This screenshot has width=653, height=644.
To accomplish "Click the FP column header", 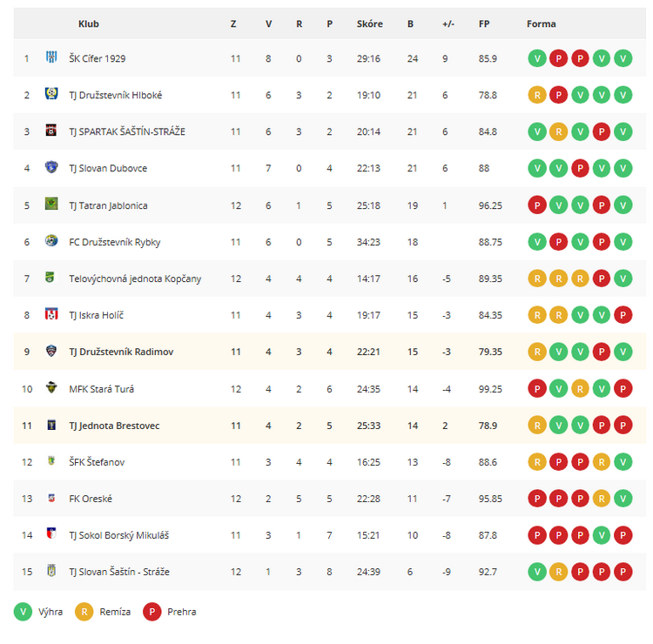I will click(484, 24).
